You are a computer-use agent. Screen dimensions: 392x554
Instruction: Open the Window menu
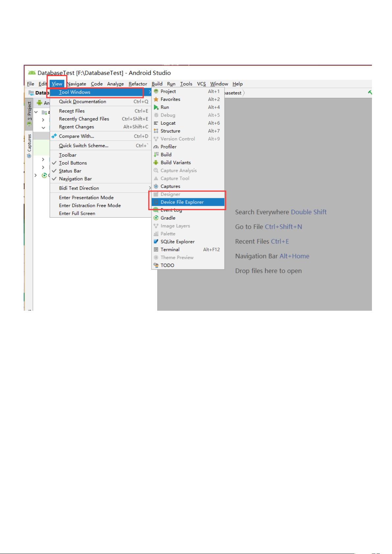[x=219, y=84]
